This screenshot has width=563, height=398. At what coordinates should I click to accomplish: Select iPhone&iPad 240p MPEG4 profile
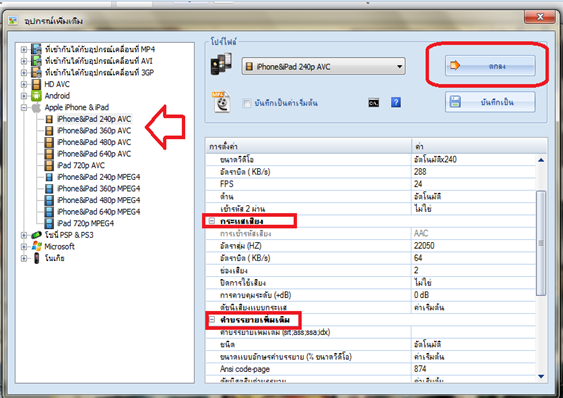click(x=99, y=177)
